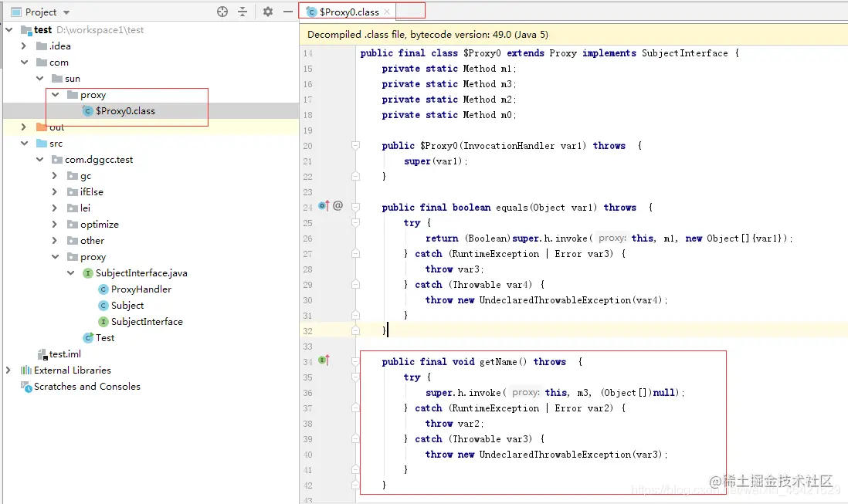Fold the try block at line 25
This screenshot has height=504, width=848.
355,222
